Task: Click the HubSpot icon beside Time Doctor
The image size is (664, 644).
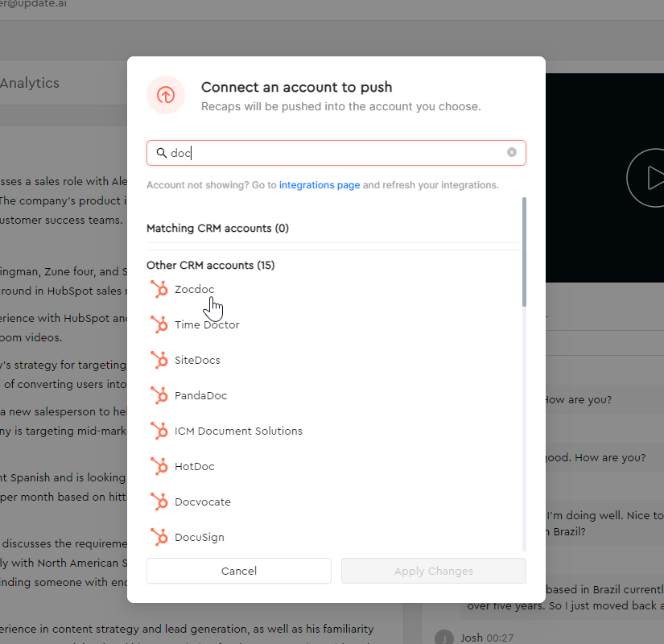Action: (x=159, y=325)
